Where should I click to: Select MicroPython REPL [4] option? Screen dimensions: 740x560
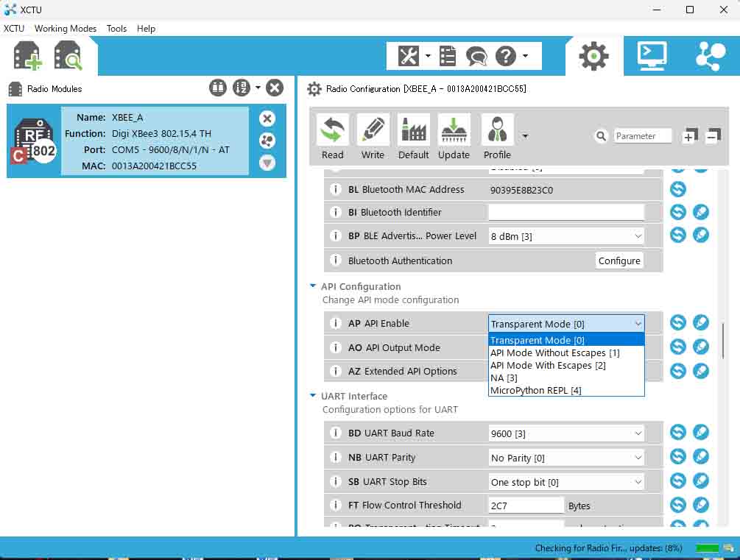pos(566,390)
